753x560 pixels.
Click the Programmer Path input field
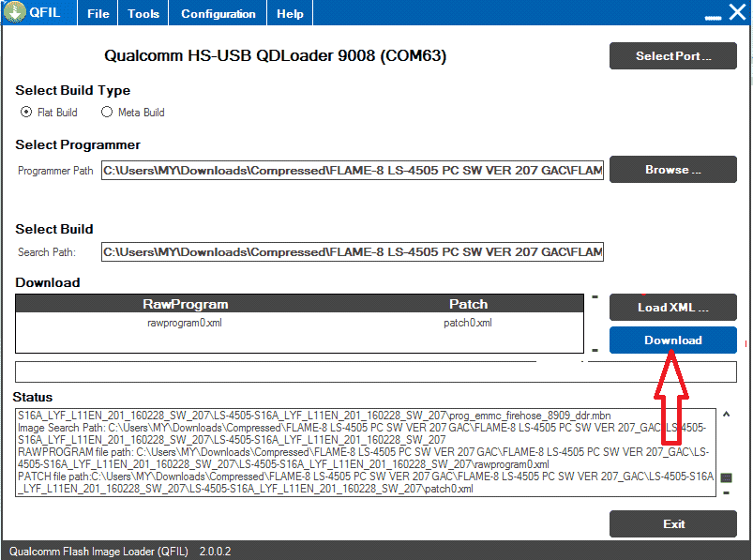pos(352,171)
